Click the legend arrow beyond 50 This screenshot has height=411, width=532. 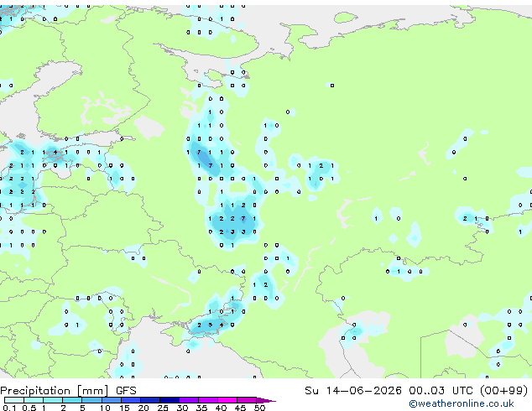(x=266, y=400)
